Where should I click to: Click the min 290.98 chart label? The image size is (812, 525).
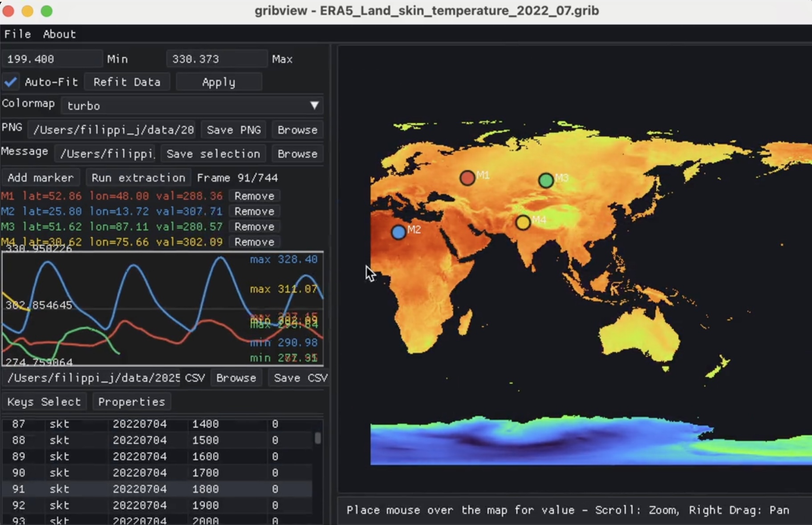click(x=284, y=343)
